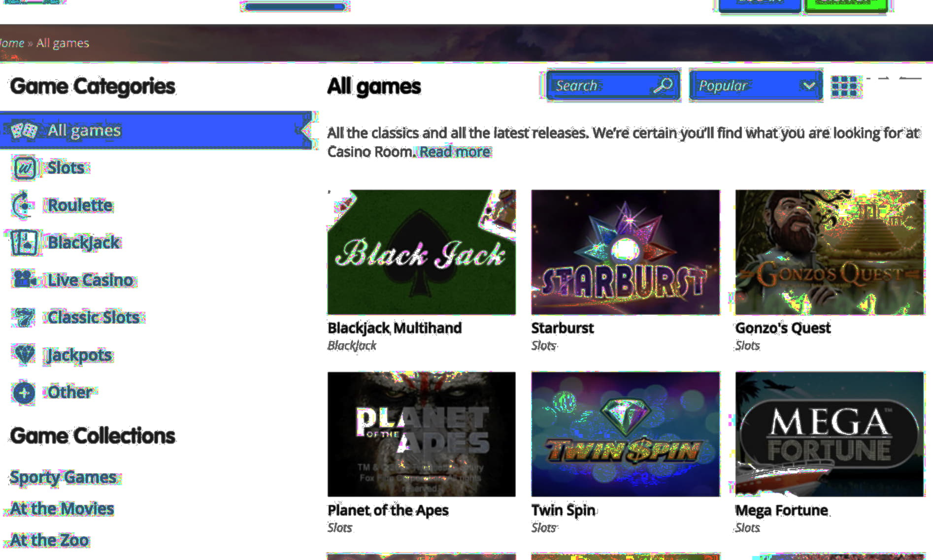Click the Other plus circle icon
The width and height of the screenshot is (933, 560).
point(24,393)
